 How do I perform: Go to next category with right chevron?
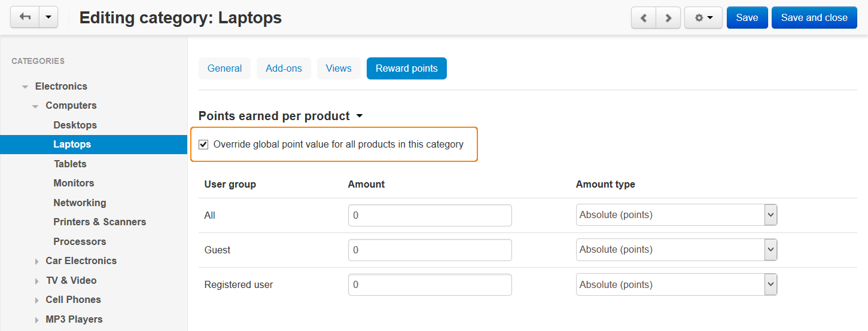pos(668,18)
